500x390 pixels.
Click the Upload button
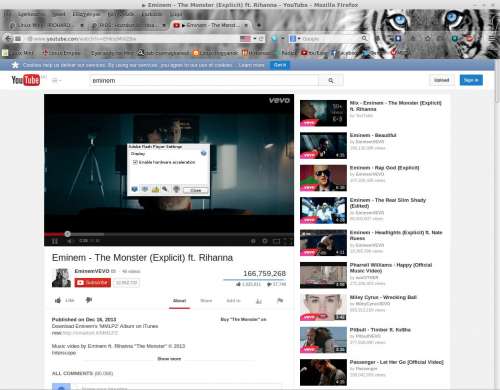coord(441,80)
